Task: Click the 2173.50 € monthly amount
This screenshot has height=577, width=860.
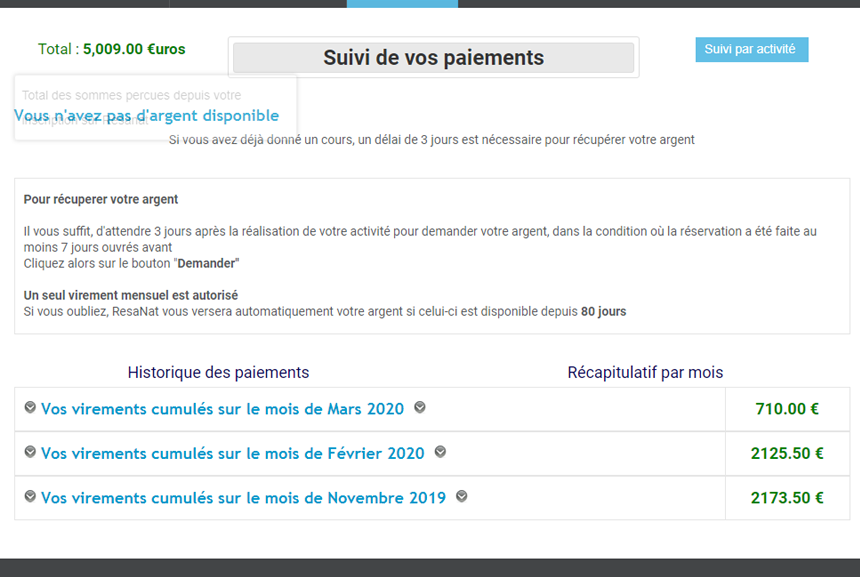Action: pos(787,497)
